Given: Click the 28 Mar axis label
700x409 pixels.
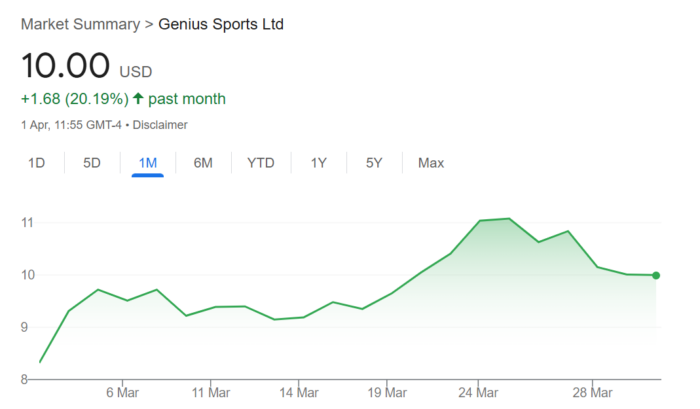Looking at the screenshot, I should click(x=592, y=391).
